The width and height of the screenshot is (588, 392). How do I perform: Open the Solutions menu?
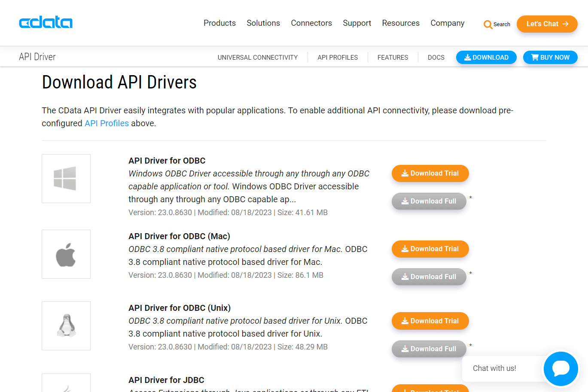(x=263, y=23)
